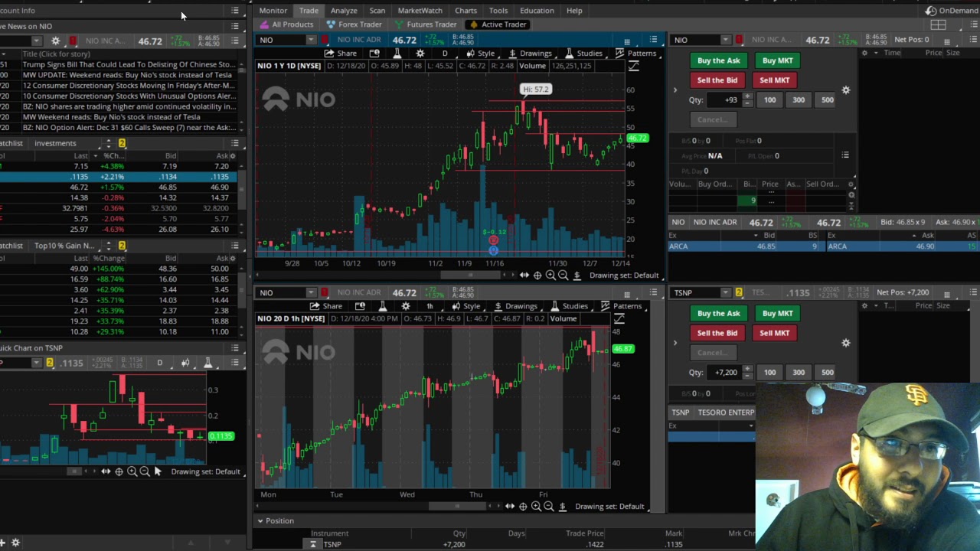Increase NIO quantity with plus stepper
The image size is (980, 551).
(x=747, y=96)
